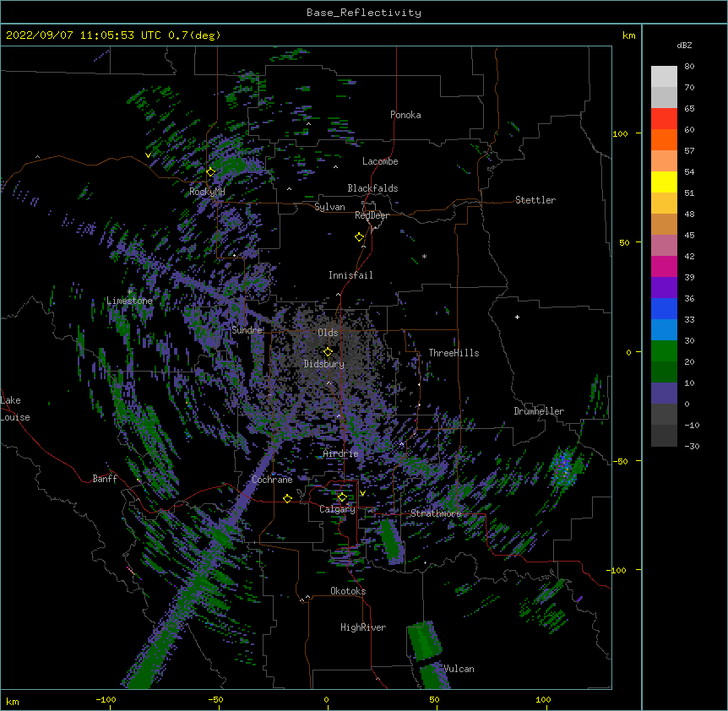Click the ThreeHills town label

[454, 353]
